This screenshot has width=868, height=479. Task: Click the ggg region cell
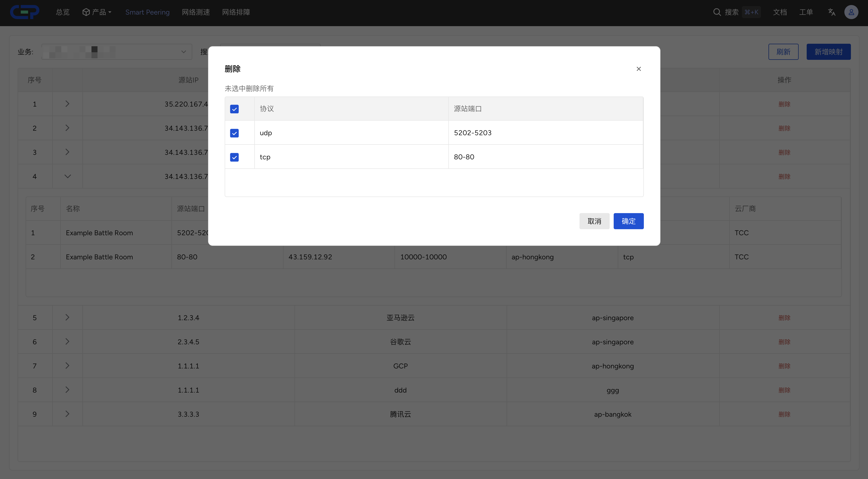pyautogui.click(x=613, y=390)
